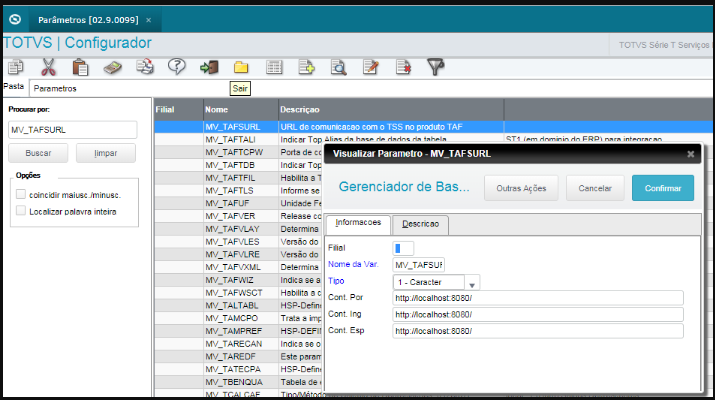
Task: Select the MV_TAFTFIL row
Action: pos(238,178)
